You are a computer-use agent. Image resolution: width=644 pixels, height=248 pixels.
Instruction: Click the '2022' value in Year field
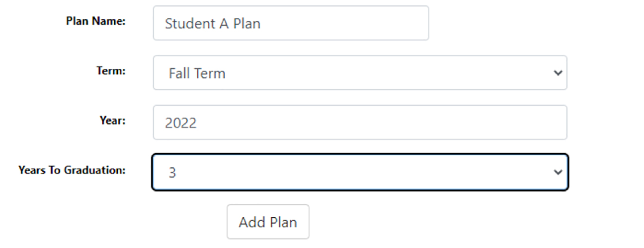pyautogui.click(x=181, y=123)
